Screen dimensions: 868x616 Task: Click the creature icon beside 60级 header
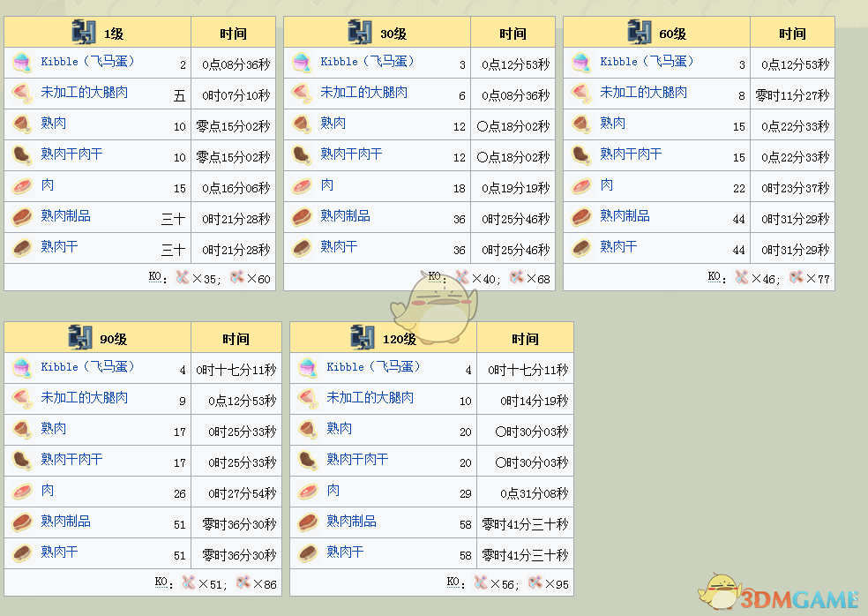click(640, 32)
